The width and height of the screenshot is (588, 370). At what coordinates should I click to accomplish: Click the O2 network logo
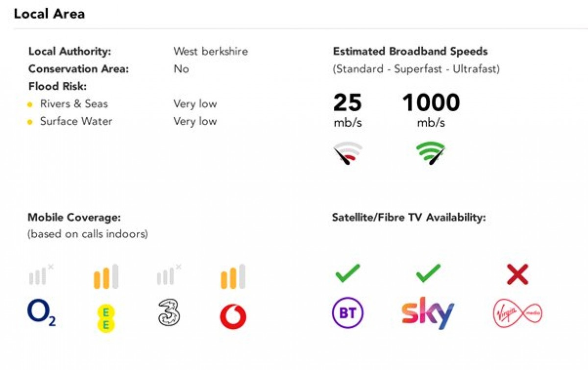point(42,314)
